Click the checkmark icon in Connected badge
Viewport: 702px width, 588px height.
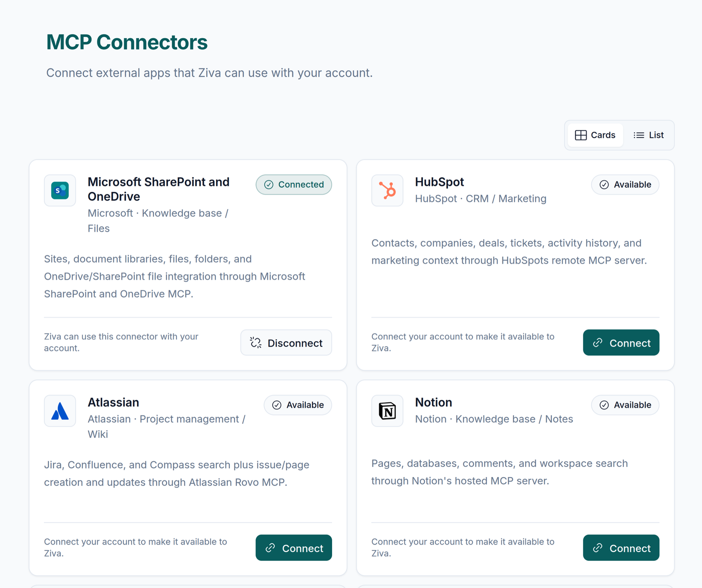click(x=269, y=185)
